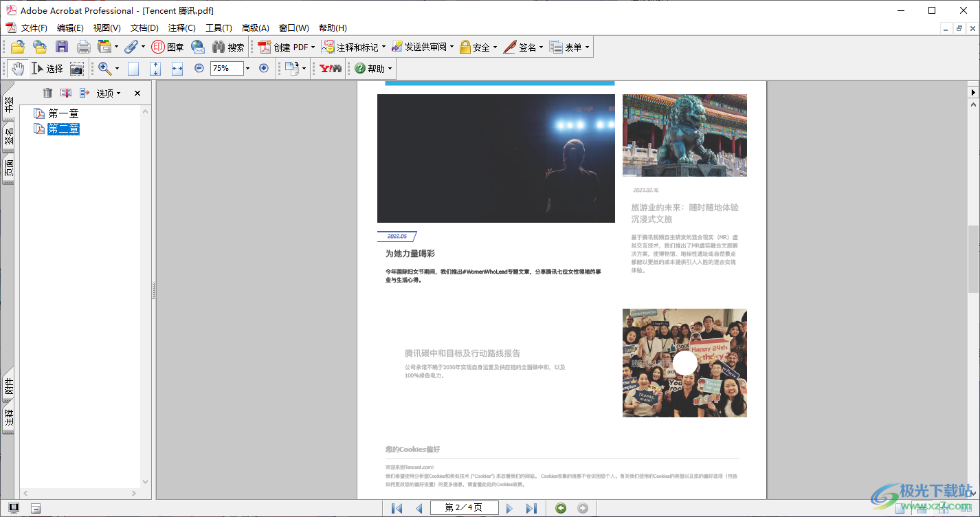This screenshot has height=517, width=980.
Task: Open the 窗口(W) menu
Action: [293, 28]
